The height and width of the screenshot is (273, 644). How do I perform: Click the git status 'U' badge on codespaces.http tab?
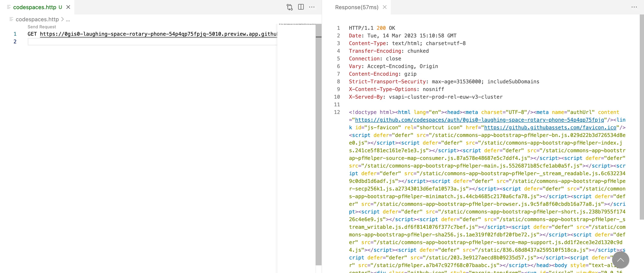[x=60, y=7]
